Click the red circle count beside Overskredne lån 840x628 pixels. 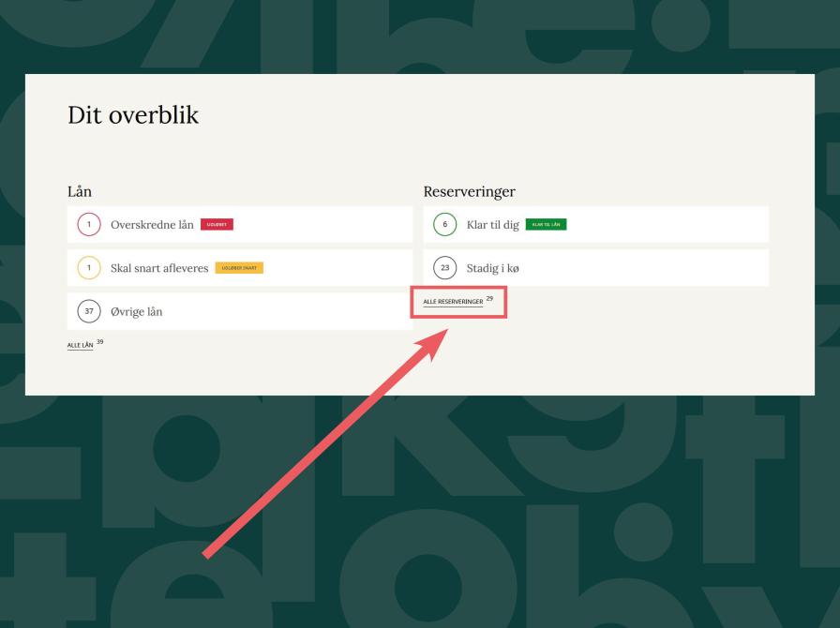88,225
